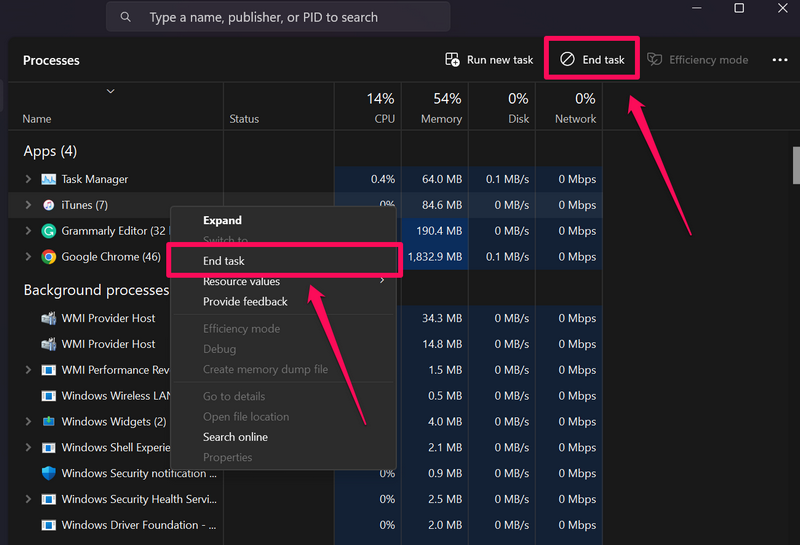Select End task in context menu

pos(224,261)
